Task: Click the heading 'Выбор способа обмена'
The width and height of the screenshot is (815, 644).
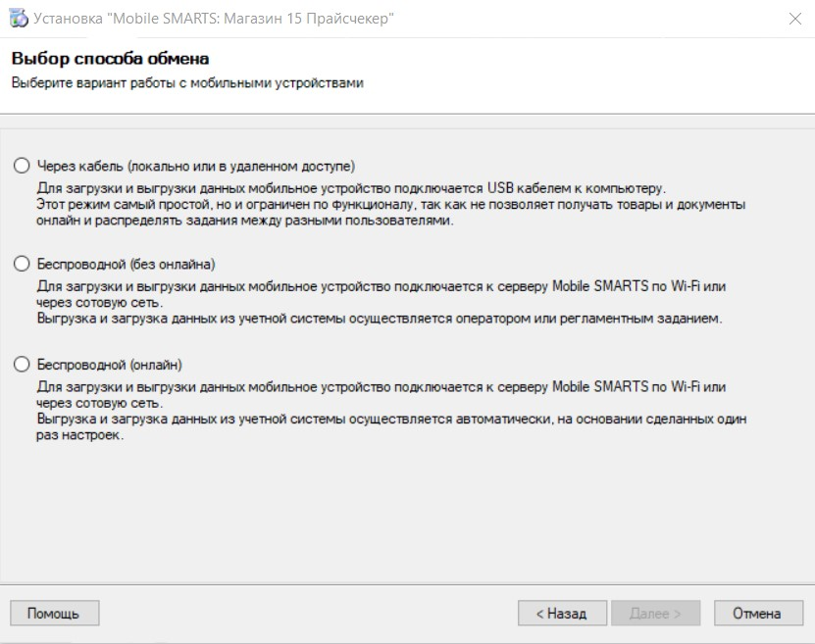Action: [x=110, y=58]
